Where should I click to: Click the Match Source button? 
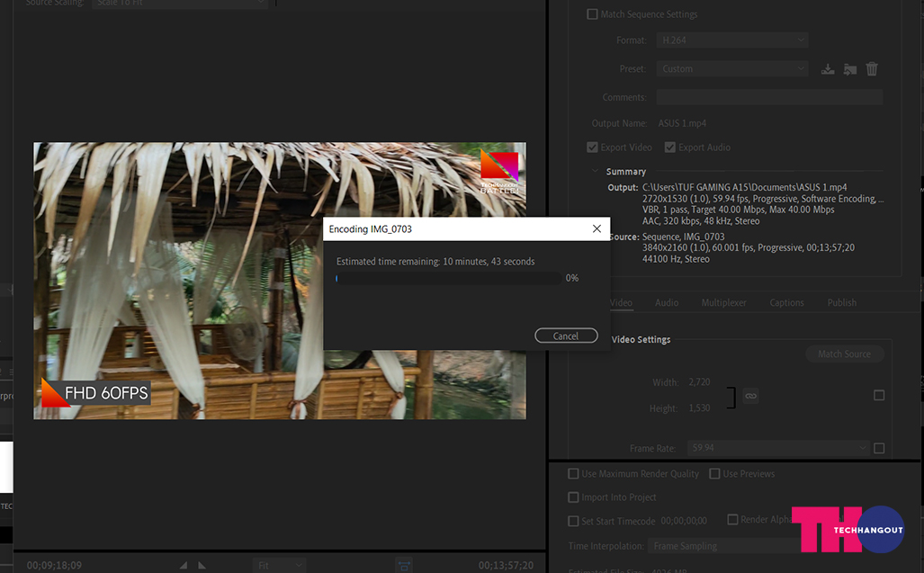click(845, 354)
